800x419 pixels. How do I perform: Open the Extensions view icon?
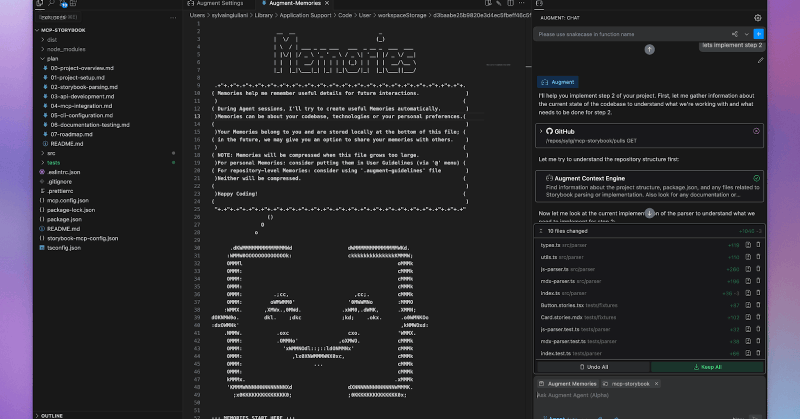point(73,3)
